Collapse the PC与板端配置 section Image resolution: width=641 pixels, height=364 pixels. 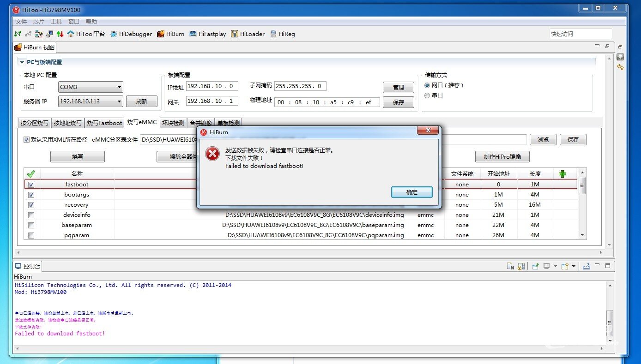click(22, 62)
